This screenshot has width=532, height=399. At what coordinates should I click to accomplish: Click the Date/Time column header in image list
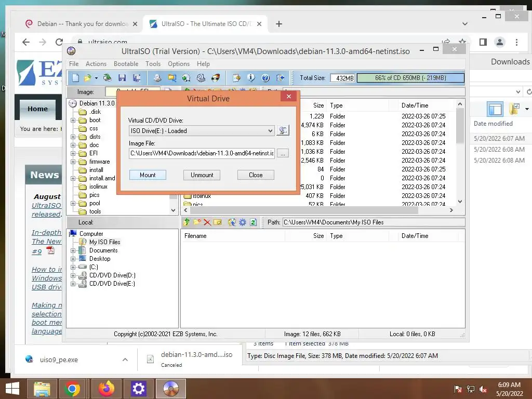415,105
